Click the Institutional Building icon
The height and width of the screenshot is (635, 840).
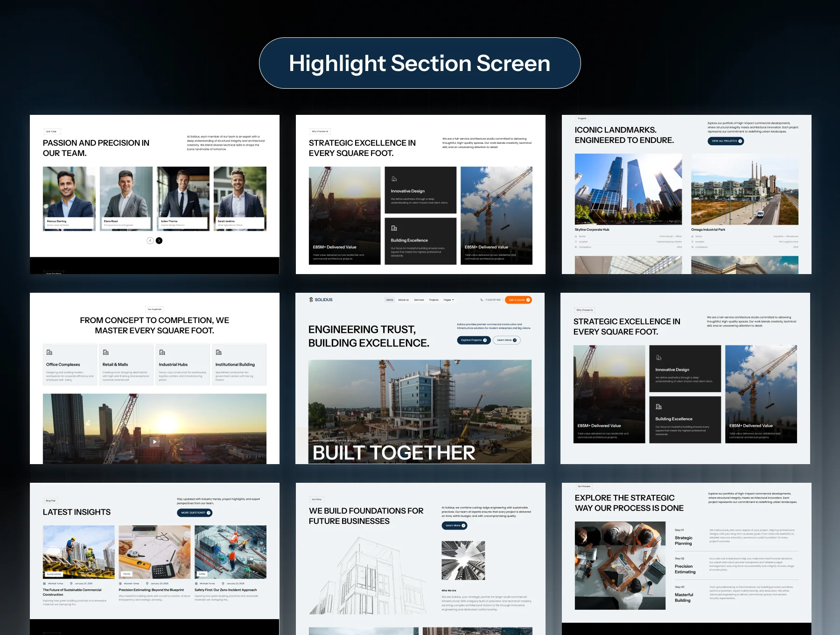[219, 352]
